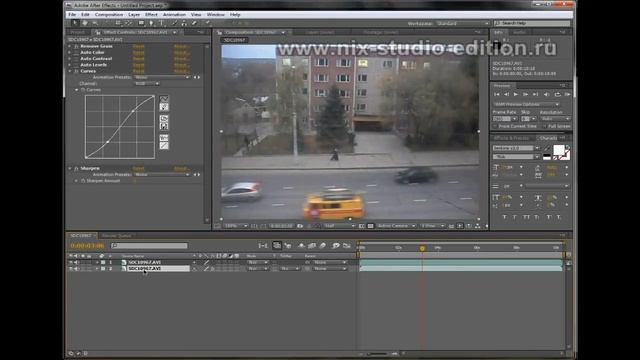The width and height of the screenshot is (640, 360).
Task: Toggle Motion Blur for the composition
Action: click(x=323, y=245)
